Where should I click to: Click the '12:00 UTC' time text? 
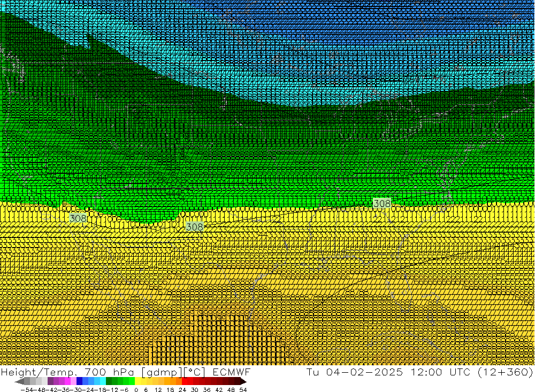[x=441, y=372]
